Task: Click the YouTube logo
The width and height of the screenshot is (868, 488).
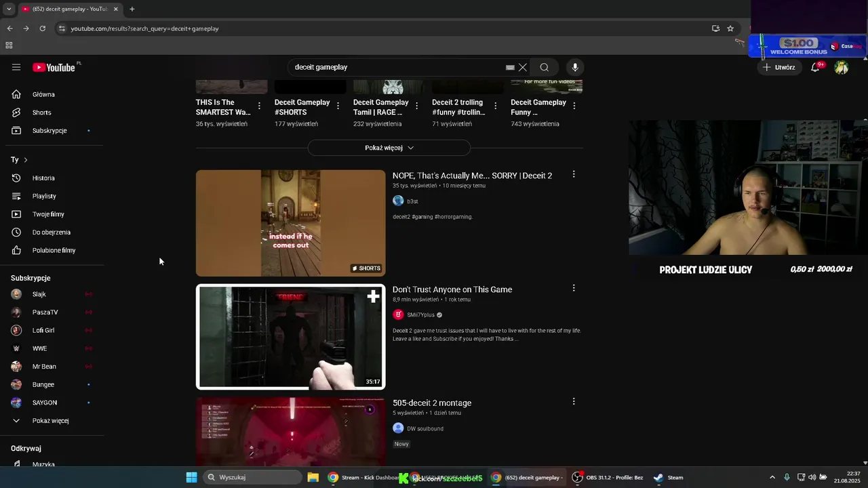Action: 54,67
